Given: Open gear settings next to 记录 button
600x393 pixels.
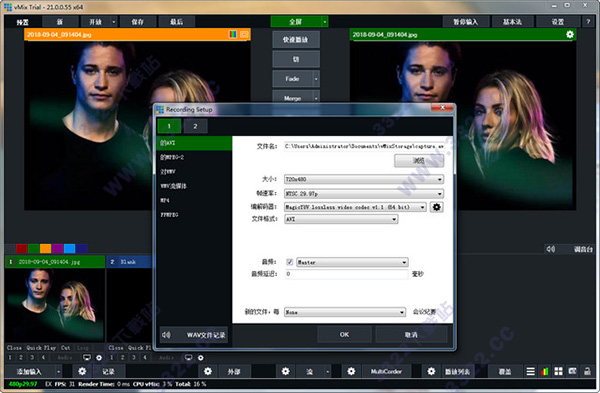Looking at the screenshot, I should tap(82, 371).
